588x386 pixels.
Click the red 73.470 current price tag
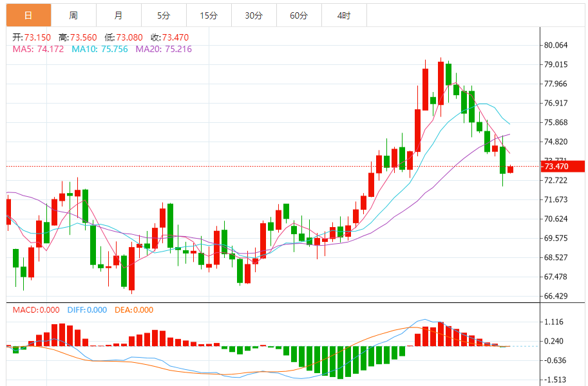pyautogui.click(x=562, y=167)
